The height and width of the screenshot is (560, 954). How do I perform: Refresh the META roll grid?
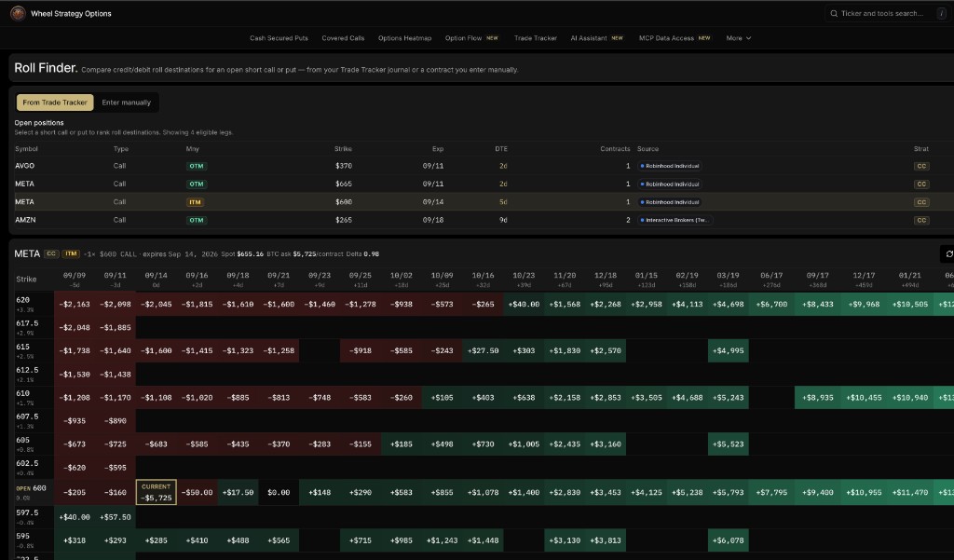[948, 253]
